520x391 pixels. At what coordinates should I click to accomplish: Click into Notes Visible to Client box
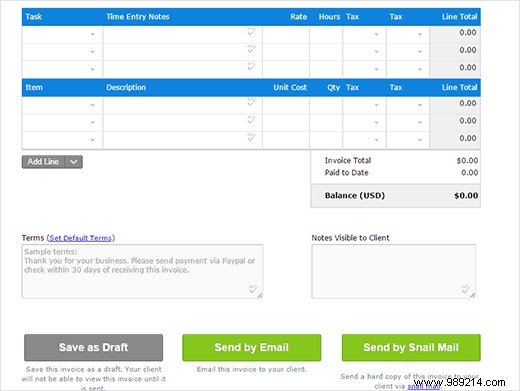[x=394, y=271]
